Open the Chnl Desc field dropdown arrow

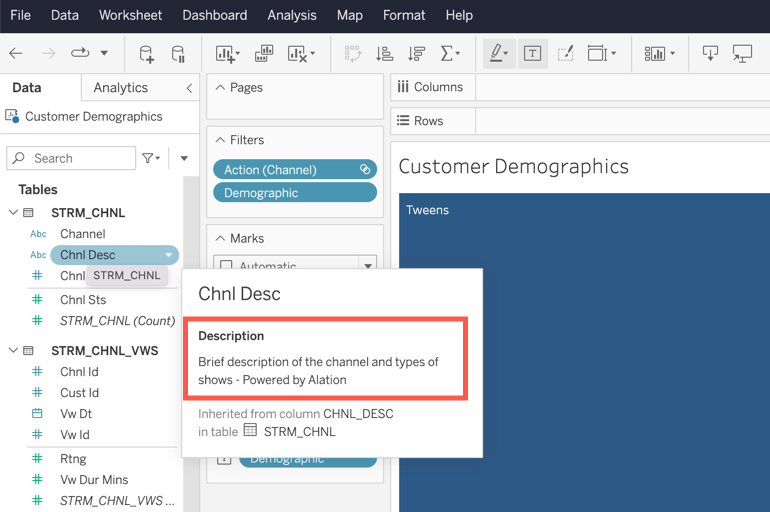click(x=169, y=255)
